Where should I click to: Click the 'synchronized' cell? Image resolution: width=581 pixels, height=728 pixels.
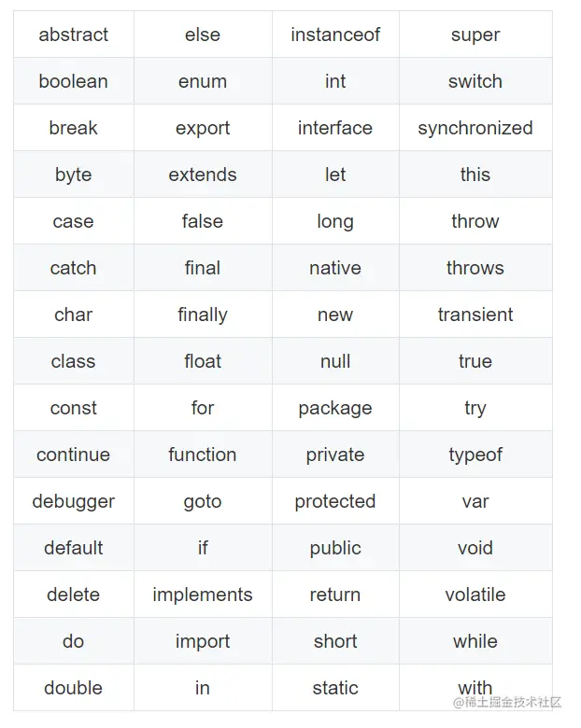click(x=475, y=128)
